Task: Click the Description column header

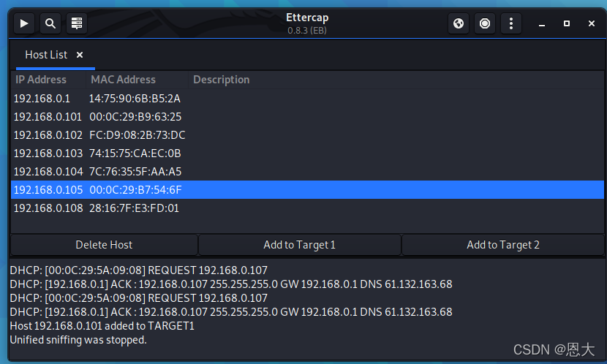Action: point(221,80)
